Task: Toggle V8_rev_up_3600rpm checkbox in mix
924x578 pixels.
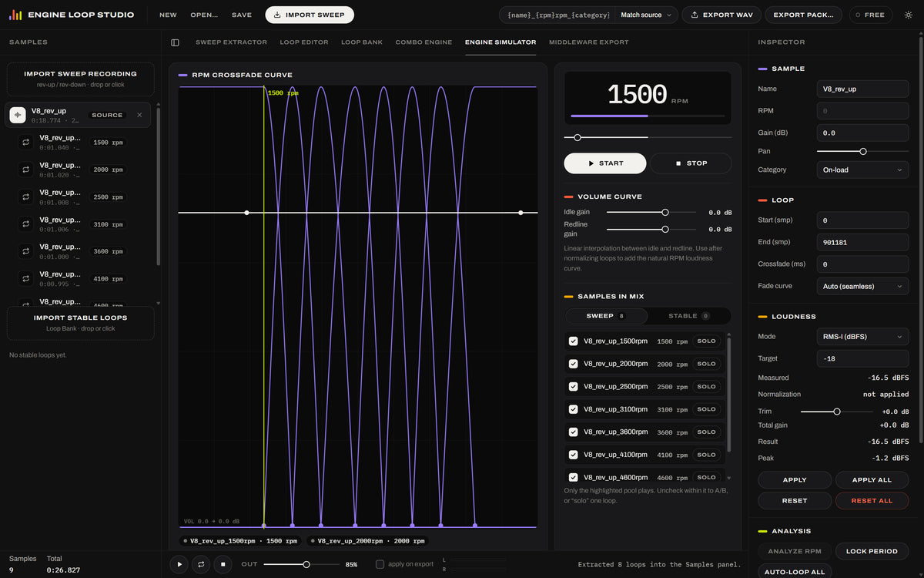Action: pos(573,432)
